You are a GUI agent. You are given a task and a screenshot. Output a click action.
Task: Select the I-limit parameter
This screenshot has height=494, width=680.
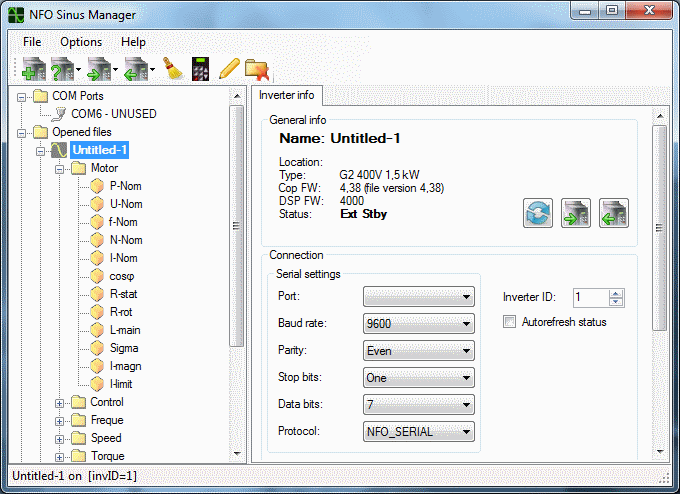[121, 384]
